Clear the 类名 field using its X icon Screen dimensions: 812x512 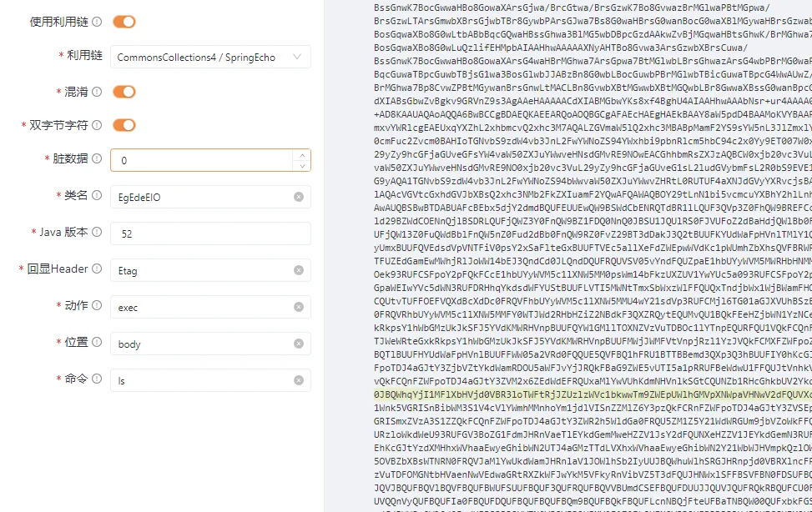click(x=299, y=197)
